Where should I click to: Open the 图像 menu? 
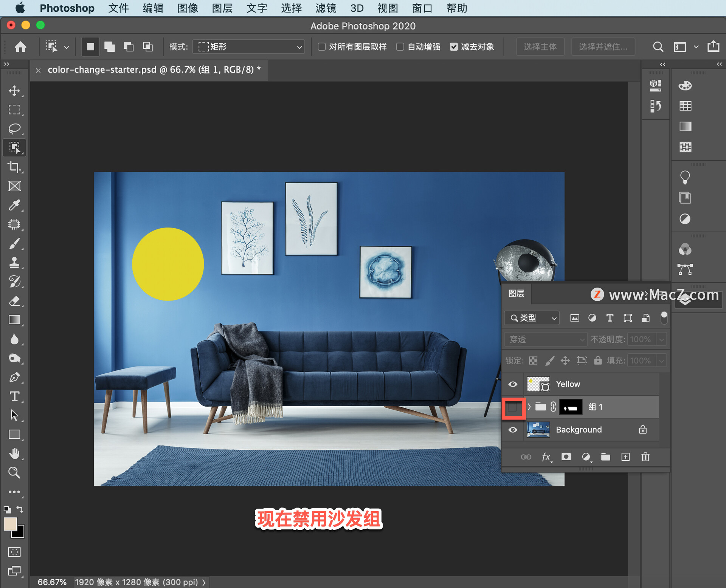pos(188,8)
